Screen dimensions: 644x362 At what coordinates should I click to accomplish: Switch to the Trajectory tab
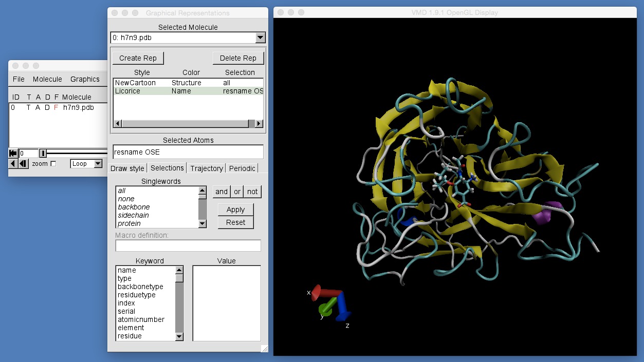[x=206, y=168]
